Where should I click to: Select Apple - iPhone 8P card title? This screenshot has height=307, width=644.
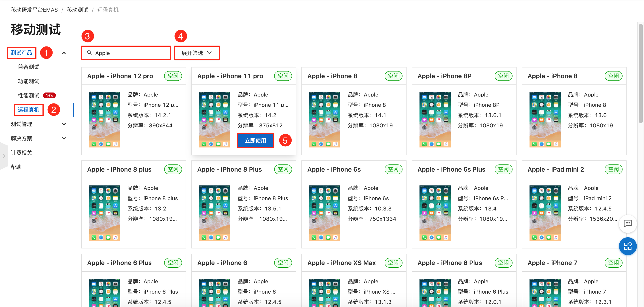[445, 76]
